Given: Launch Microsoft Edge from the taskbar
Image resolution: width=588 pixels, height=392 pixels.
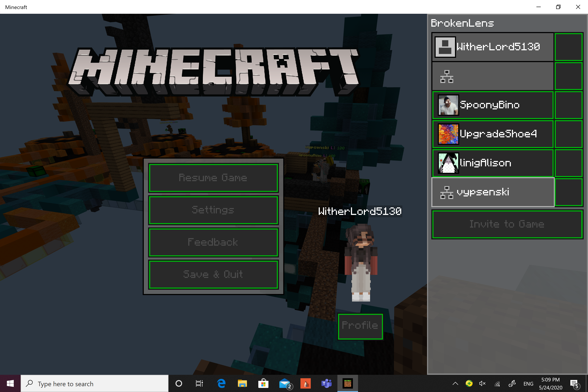Looking at the screenshot, I should coord(221,383).
